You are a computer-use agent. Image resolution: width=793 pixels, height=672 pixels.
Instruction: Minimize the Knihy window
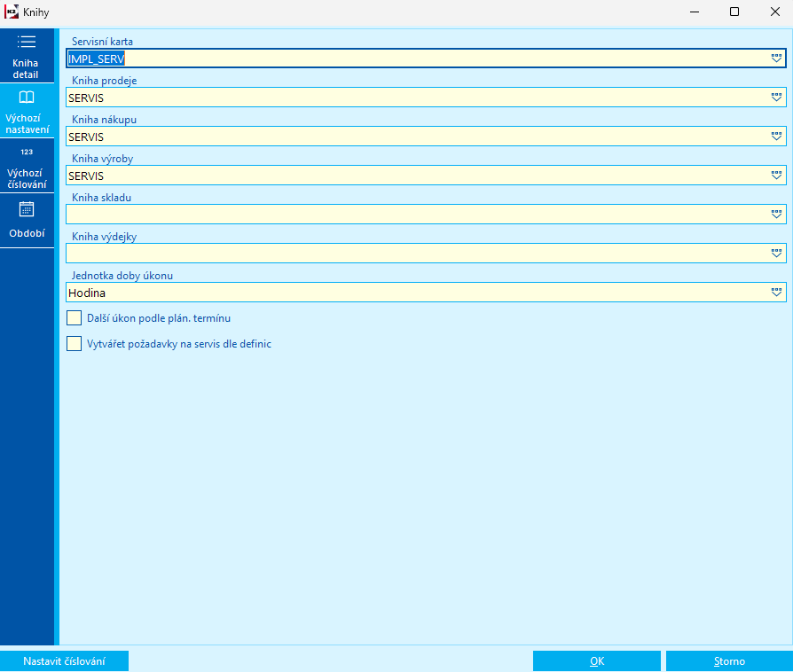pos(695,12)
